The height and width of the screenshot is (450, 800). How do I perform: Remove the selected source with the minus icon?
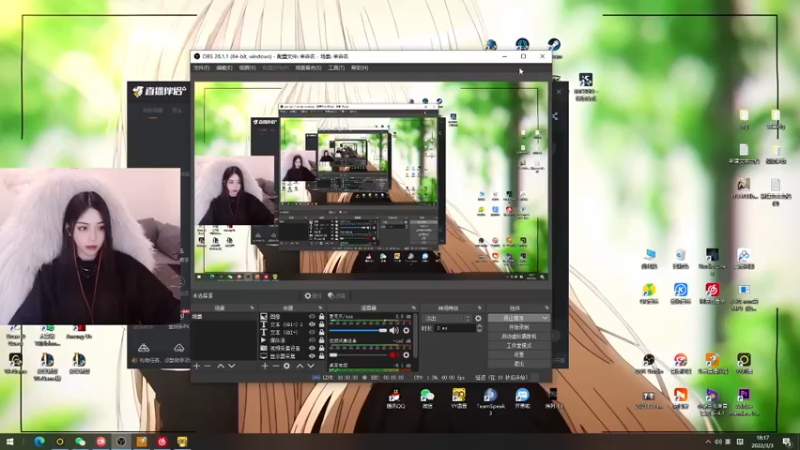276,366
